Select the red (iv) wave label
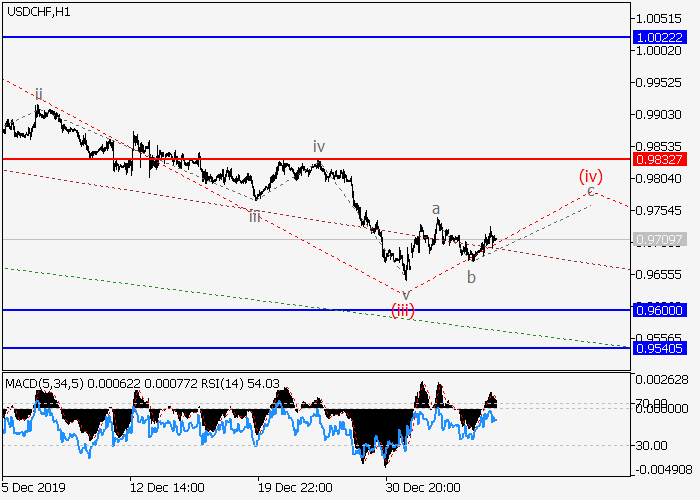This screenshot has width=700, height=500. click(590, 177)
